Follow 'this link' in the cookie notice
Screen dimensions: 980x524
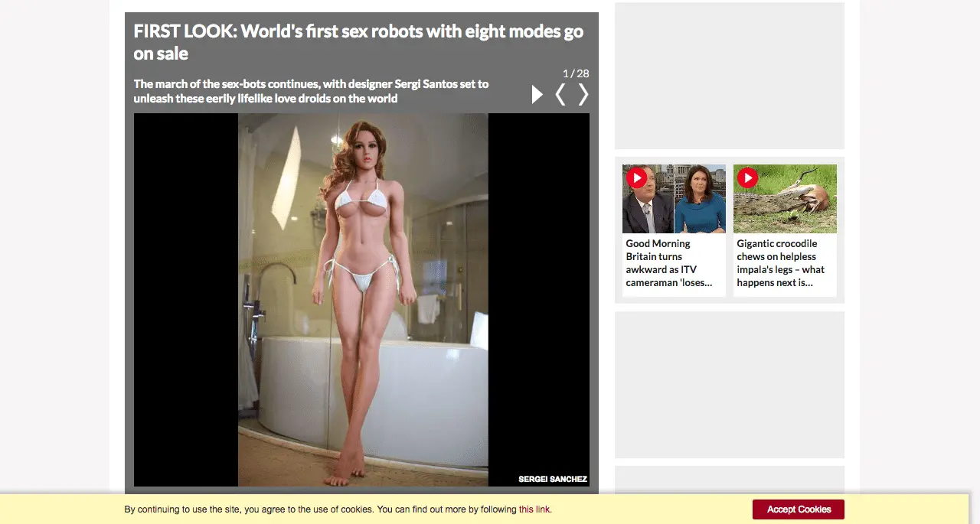[x=534, y=509]
